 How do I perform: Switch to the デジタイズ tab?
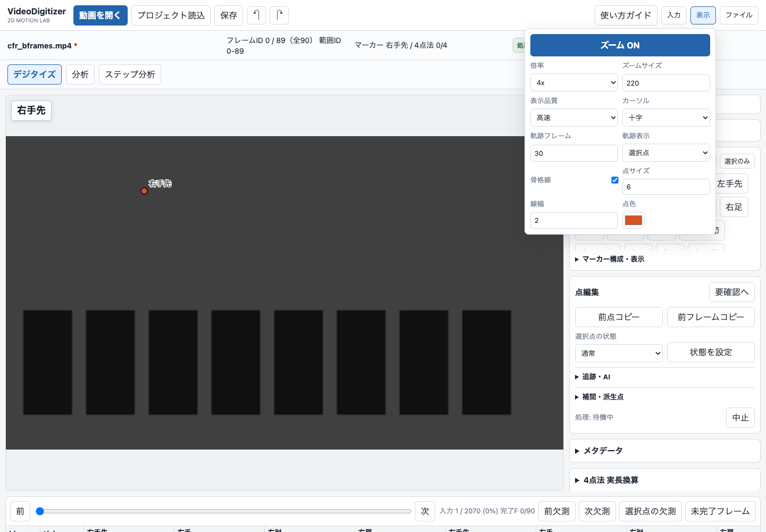click(x=35, y=74)
